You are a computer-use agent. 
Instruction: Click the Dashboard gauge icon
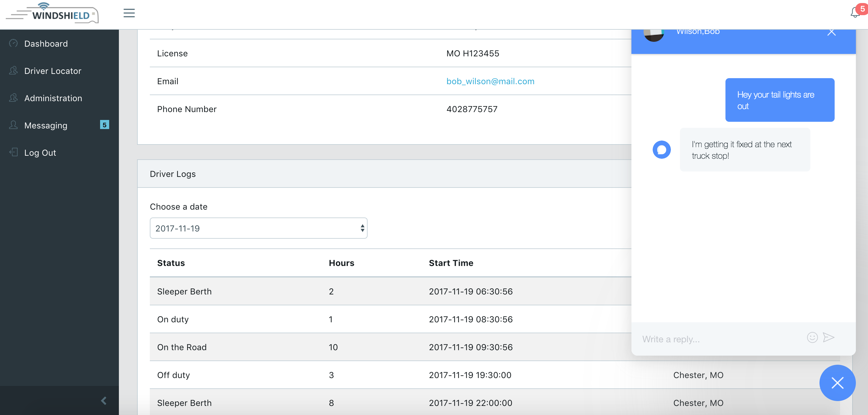13,43
